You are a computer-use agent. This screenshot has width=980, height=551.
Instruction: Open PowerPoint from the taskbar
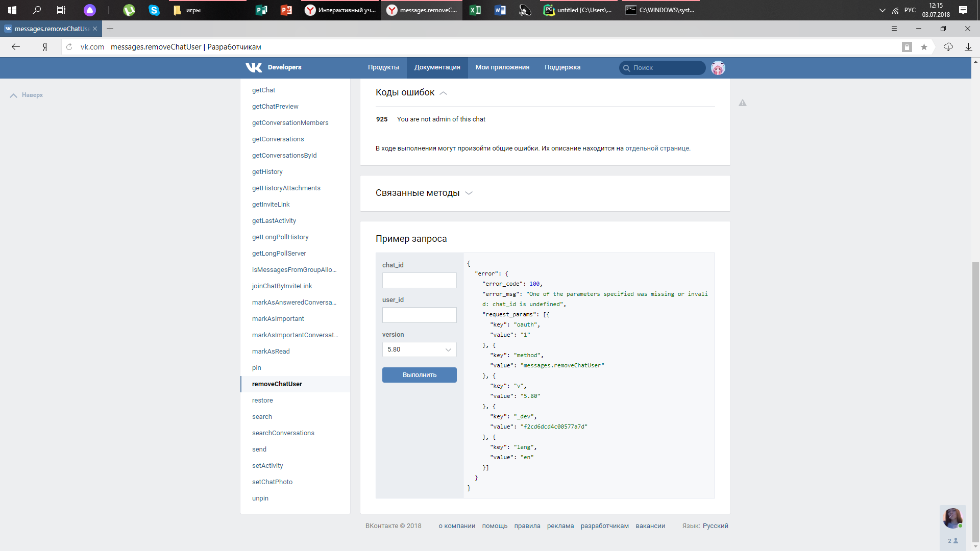coord(286,10)
